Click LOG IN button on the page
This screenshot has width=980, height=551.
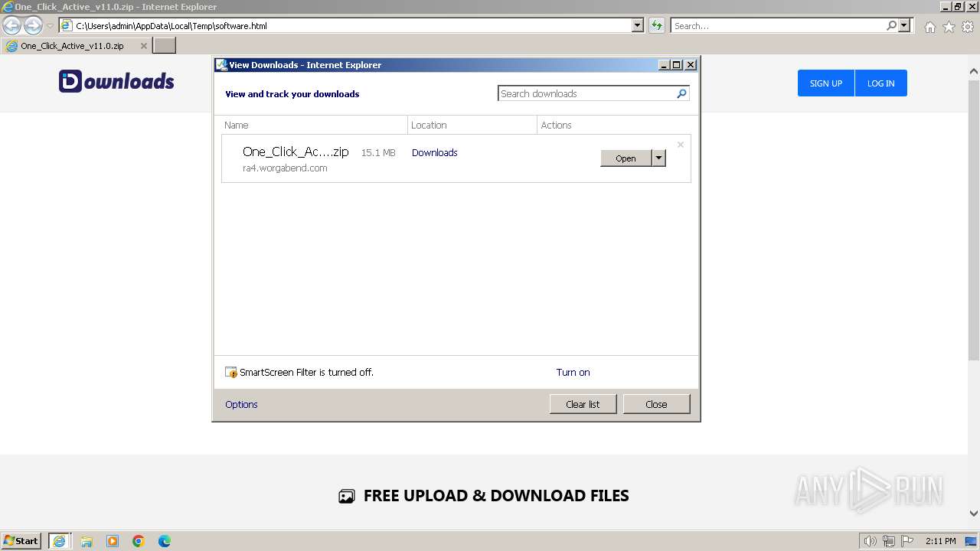click(880, 83)
